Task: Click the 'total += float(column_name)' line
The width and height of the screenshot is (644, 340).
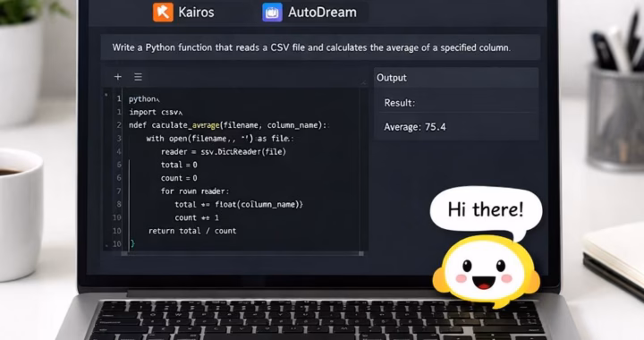Action: [239, 205]
